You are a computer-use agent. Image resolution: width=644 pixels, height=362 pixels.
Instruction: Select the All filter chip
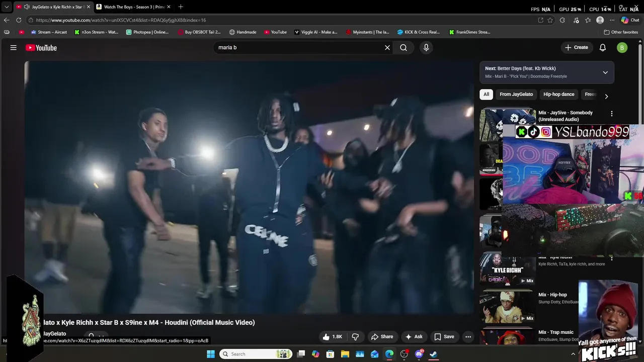tap(486, 94)
